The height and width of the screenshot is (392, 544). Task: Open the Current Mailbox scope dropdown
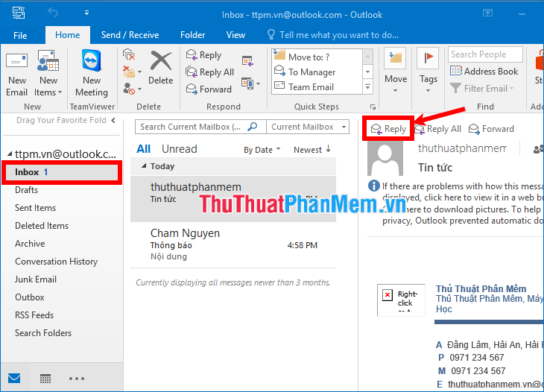308,127
